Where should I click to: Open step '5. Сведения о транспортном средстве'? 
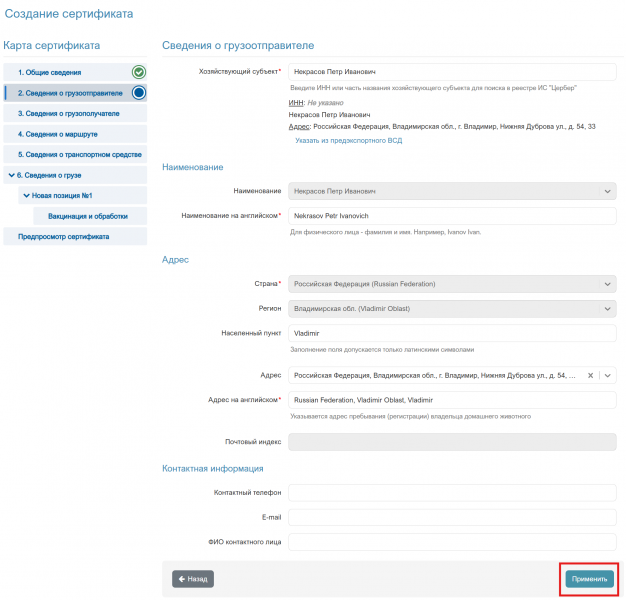tap(75, 154)
